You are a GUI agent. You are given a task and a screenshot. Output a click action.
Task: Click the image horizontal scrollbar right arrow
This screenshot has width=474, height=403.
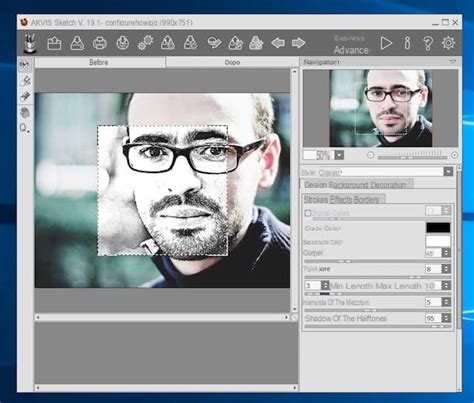287,317
